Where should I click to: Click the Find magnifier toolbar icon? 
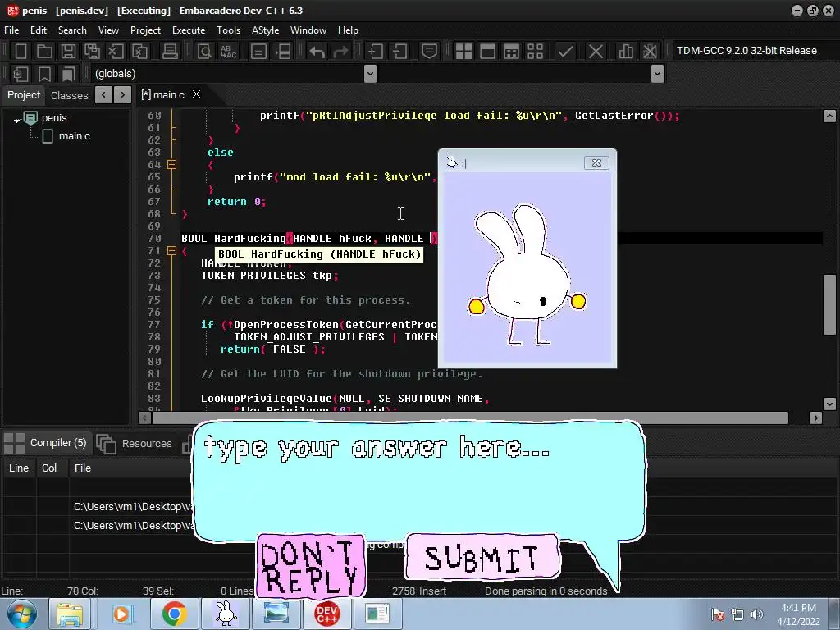[204, 52]
